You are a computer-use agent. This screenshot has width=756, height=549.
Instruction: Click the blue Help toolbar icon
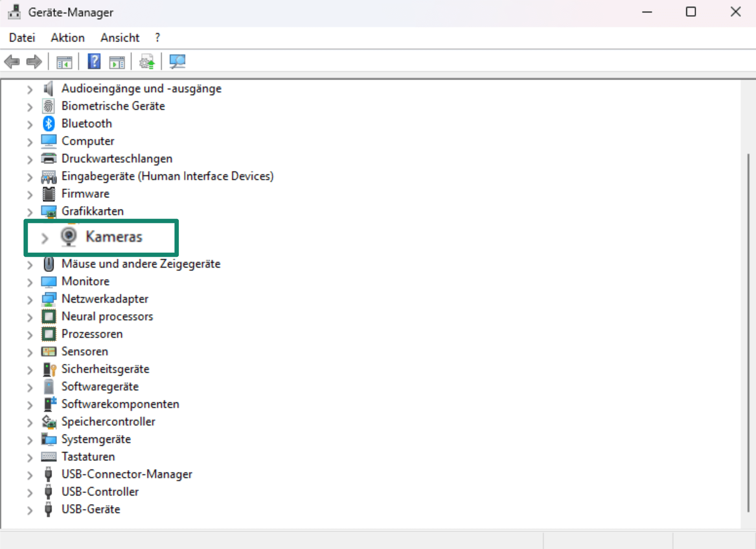tap(94, 62)
